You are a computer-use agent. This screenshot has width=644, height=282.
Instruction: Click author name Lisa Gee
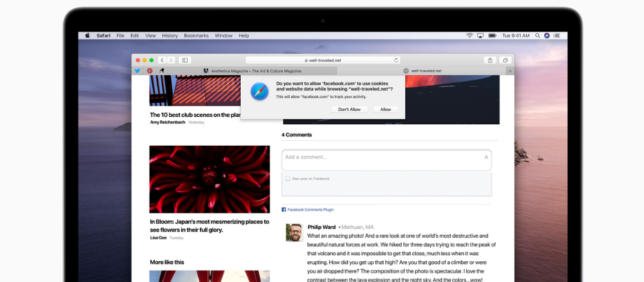click(x=158, y=238)
